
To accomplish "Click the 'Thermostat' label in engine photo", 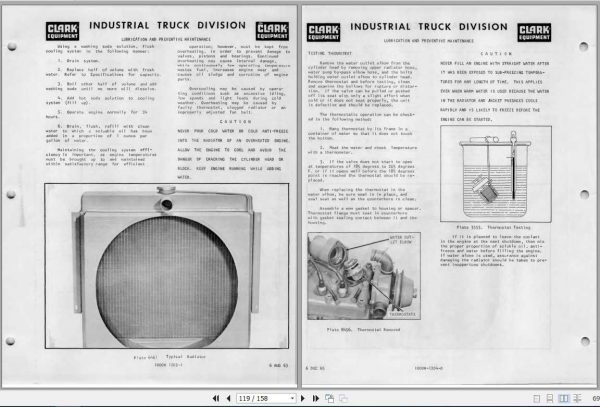I will (402, 314).
